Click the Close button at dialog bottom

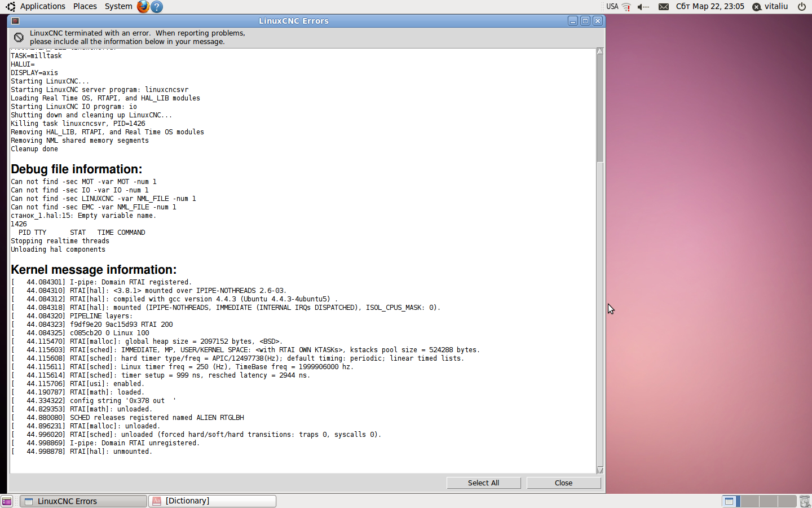(x=564, y=483)
